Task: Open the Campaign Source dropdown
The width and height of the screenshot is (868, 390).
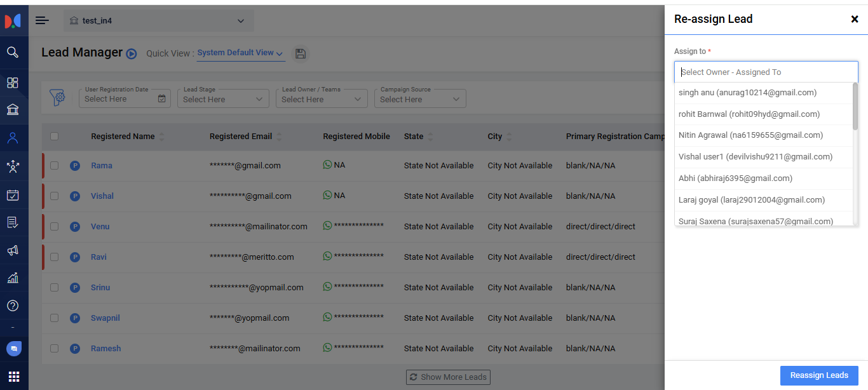Action: pos(420,98)
